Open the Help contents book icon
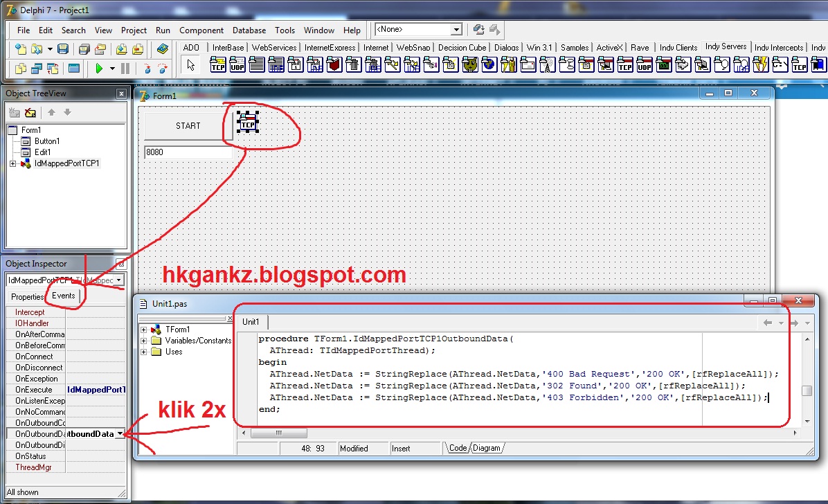828x504 pixels. [x=163, y=49]
